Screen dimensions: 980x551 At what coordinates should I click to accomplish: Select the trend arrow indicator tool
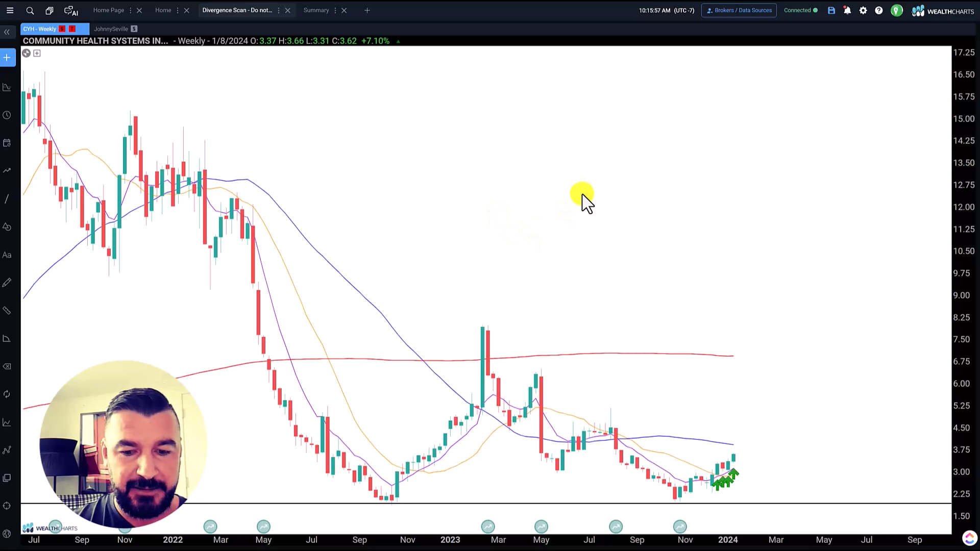click(7, 170)
